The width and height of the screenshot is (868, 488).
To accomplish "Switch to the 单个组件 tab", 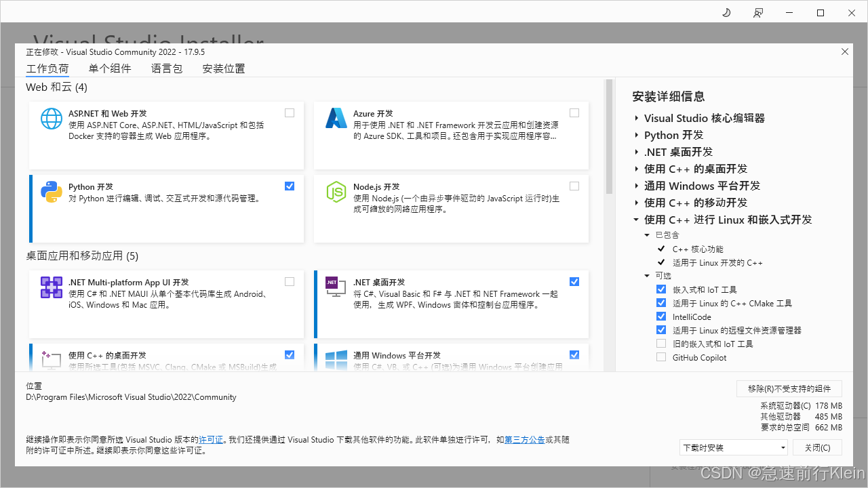I will point(110,68).
